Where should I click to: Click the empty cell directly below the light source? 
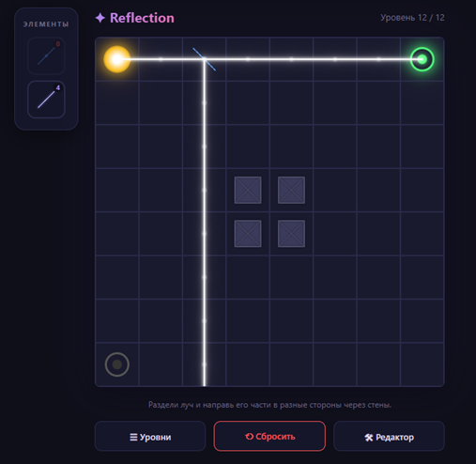[117, 102]
